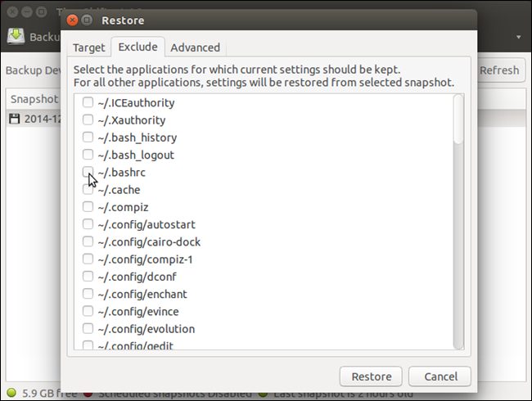This screenshot has width=532, height=401.
Task: Click the Cancel button
Action: coord(440,376)
